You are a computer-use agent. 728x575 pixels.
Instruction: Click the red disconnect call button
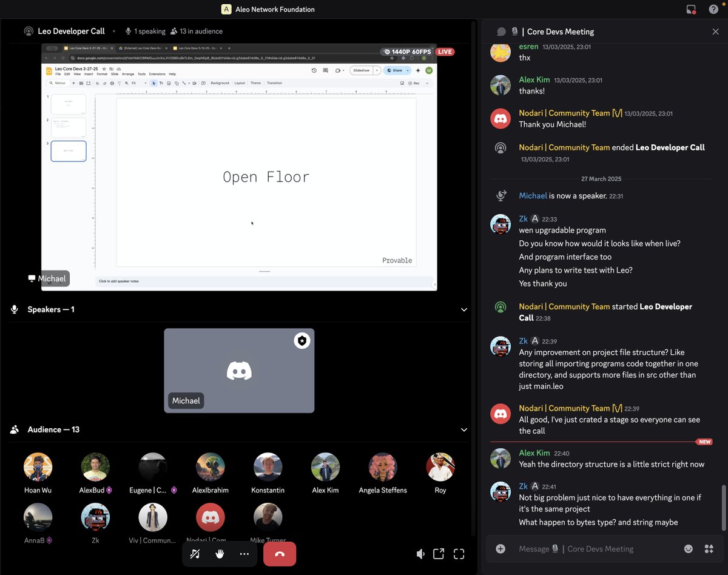click(x=280, y=554)
